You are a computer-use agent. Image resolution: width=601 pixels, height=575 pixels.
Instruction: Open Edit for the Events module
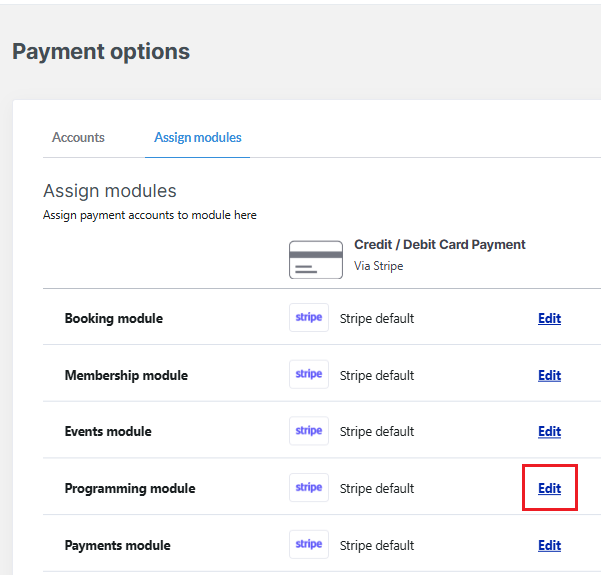[x=549, y=431]
